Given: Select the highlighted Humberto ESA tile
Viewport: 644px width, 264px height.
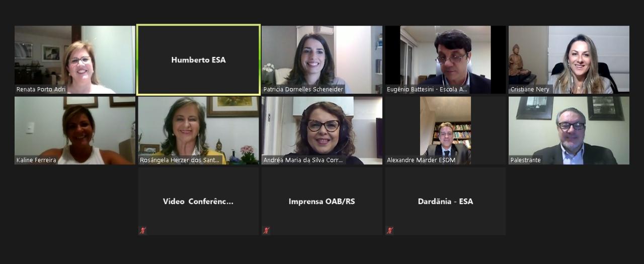Looking at the screenshot, I should point(198,59).
